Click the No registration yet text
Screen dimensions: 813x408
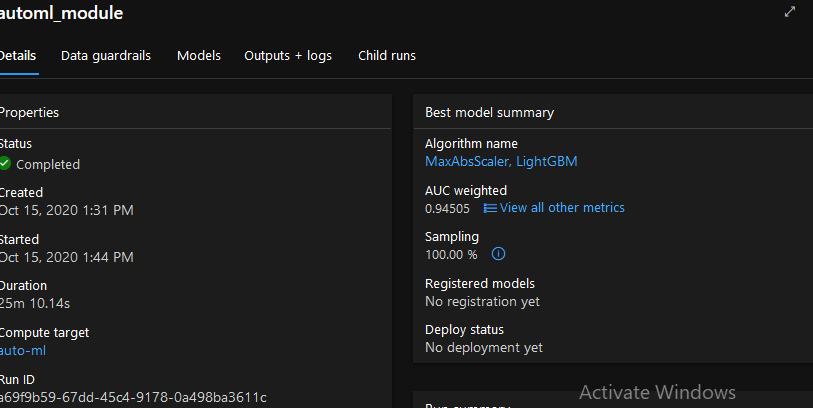(482, 301)
